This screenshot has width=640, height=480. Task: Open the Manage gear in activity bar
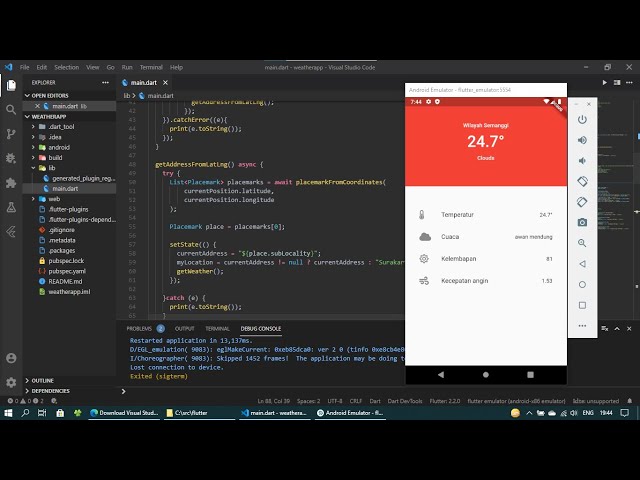pos(11,382)
